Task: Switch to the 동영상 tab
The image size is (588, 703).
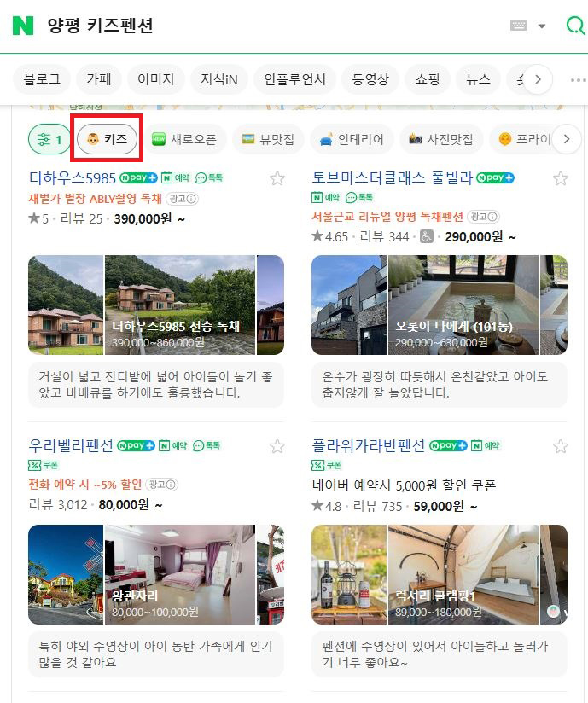Action: click(370, 80)
